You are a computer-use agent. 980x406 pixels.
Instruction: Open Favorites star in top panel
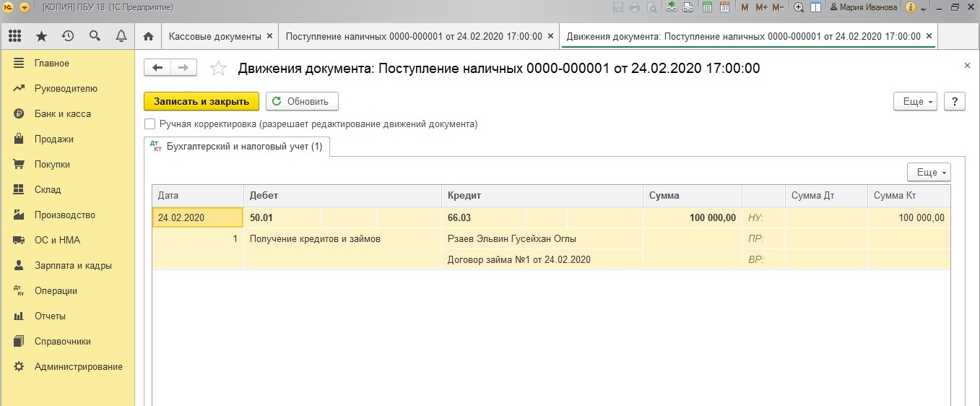(x=41, y=36)
